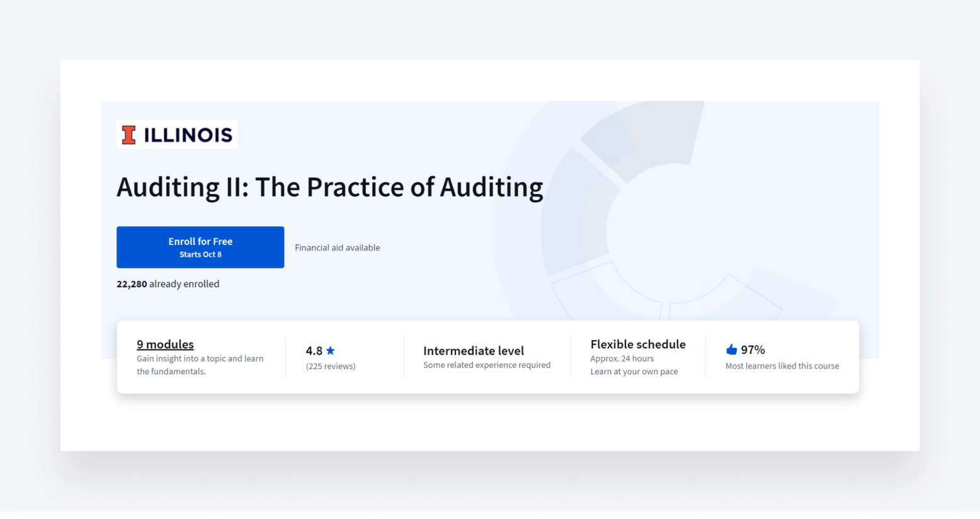Click the Flexible schedule heading

pyautogui.click(x=638, y=344)
